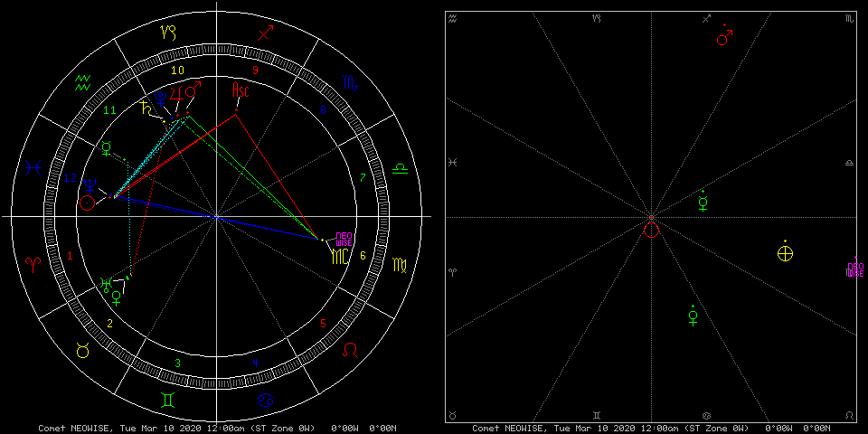
Task: Click the red Sun circle in the wheel
Action: [x=87, y=203]
